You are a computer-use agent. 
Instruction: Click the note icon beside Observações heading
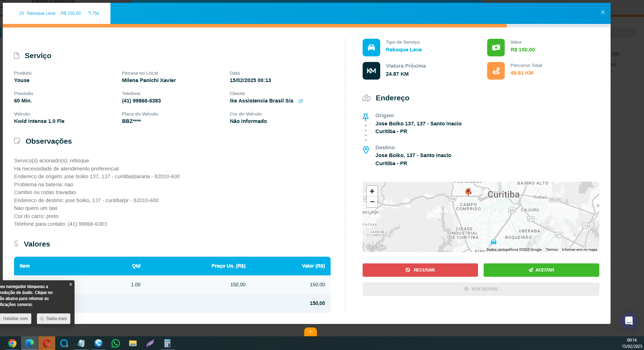17,141
